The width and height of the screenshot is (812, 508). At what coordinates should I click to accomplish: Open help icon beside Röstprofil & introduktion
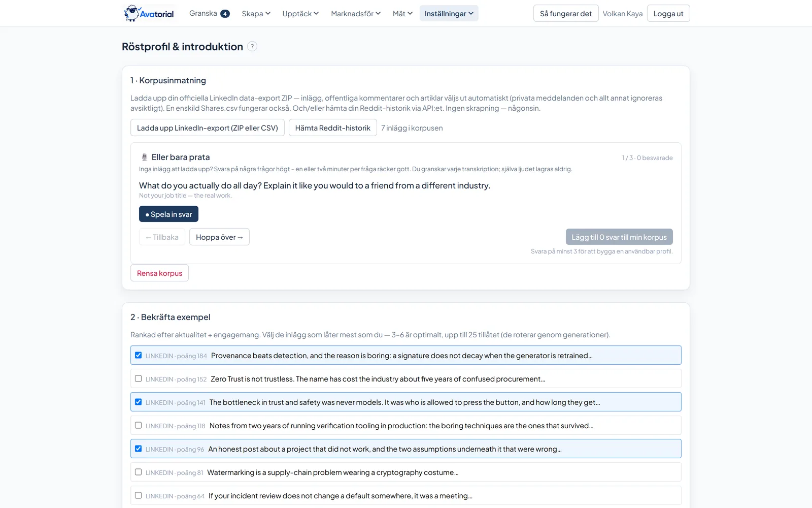click(252, 46)
